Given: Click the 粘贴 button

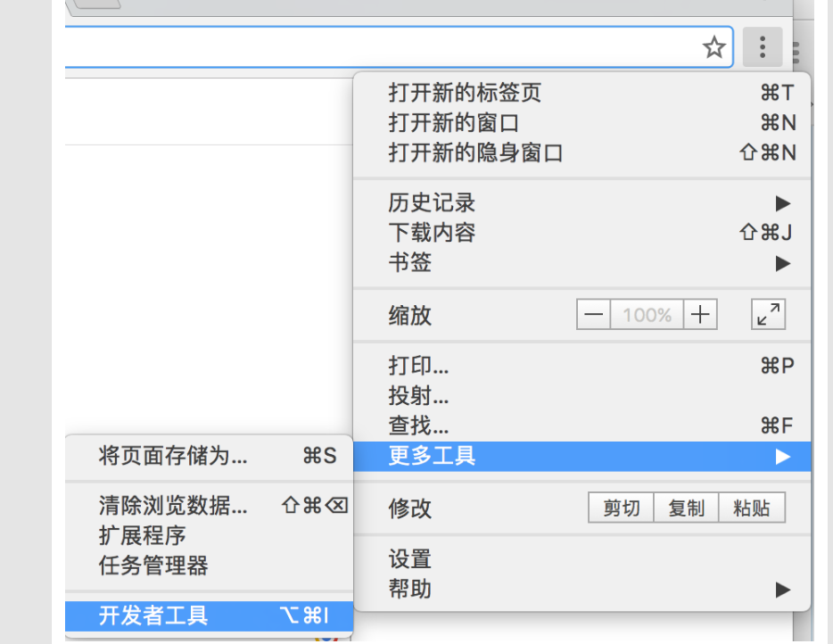Looking at the screenshot, I should click(752, 507).
